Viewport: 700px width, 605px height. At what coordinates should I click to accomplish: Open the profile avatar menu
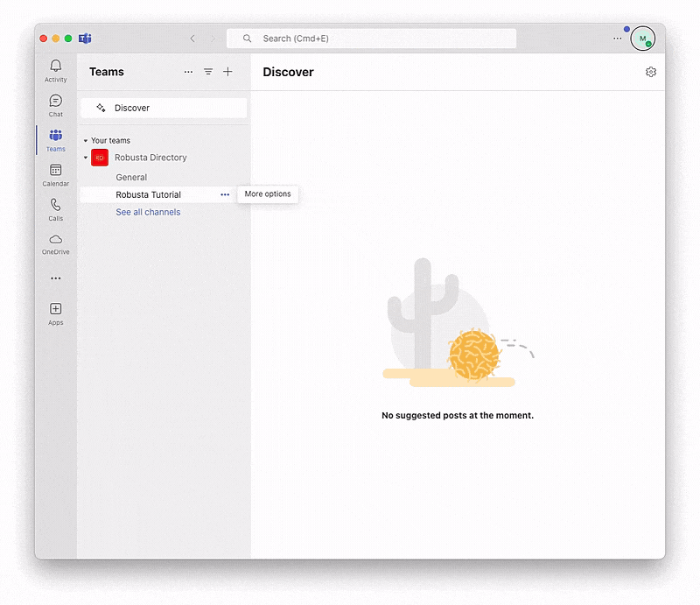(x=643, y=39)
